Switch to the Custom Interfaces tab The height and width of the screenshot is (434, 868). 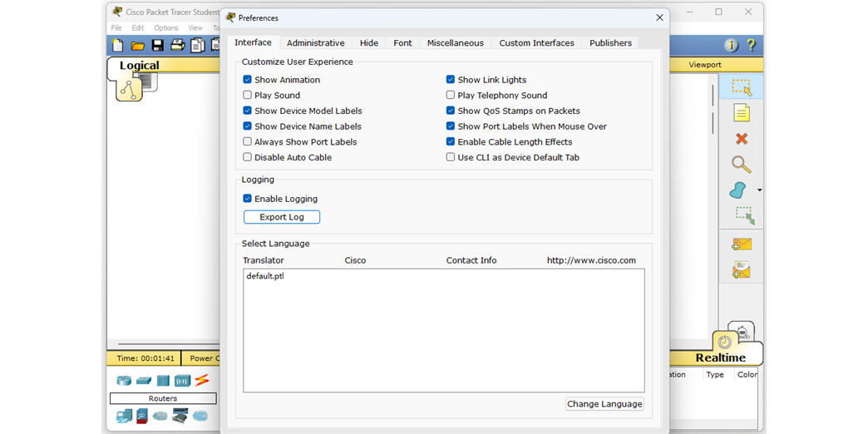pos(536,43)
